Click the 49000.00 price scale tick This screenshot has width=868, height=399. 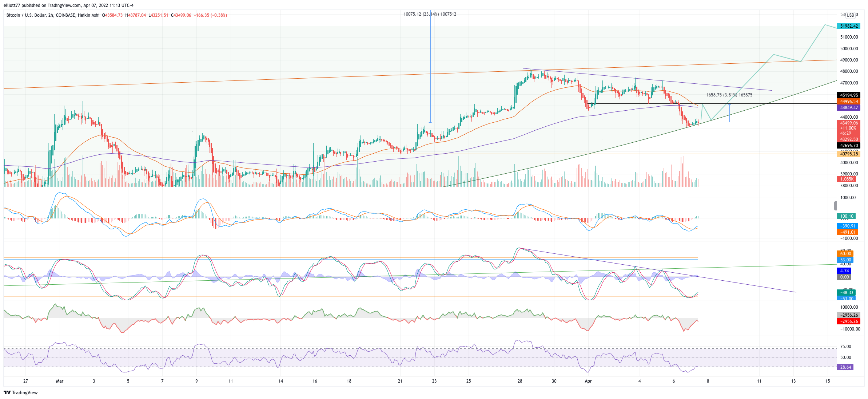click(849, 60)
